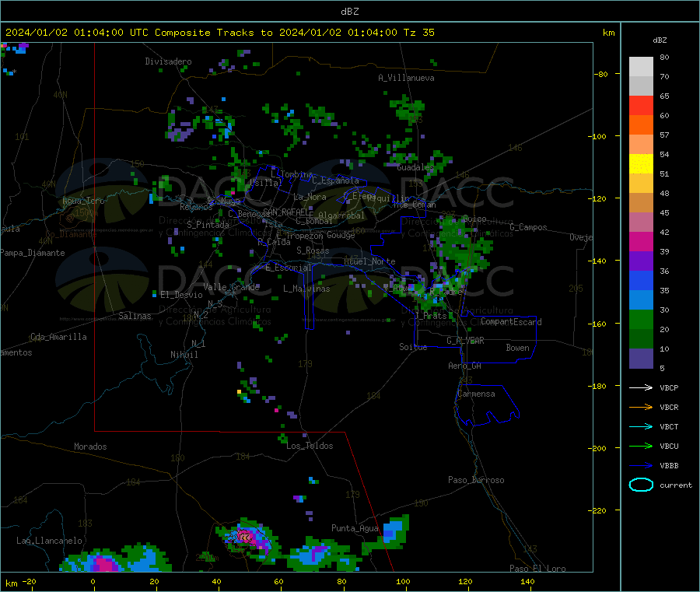Click the A_Villanueva map label

pos(406,78)
